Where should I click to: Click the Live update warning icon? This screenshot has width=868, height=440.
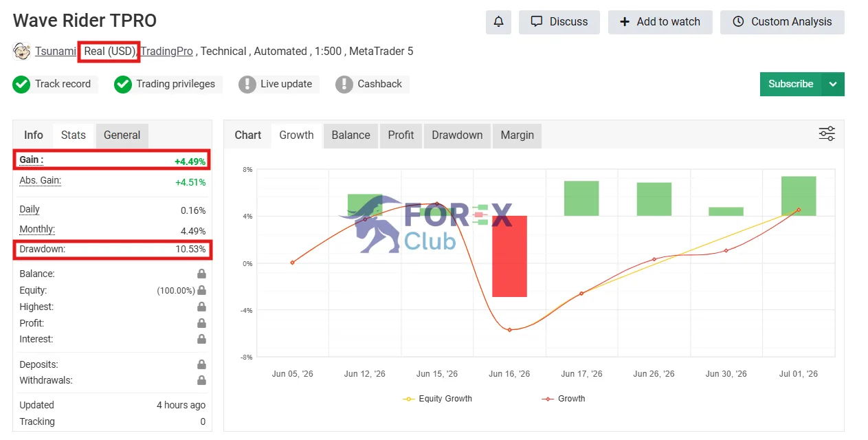pyautogui.click(x=247, y=85)
